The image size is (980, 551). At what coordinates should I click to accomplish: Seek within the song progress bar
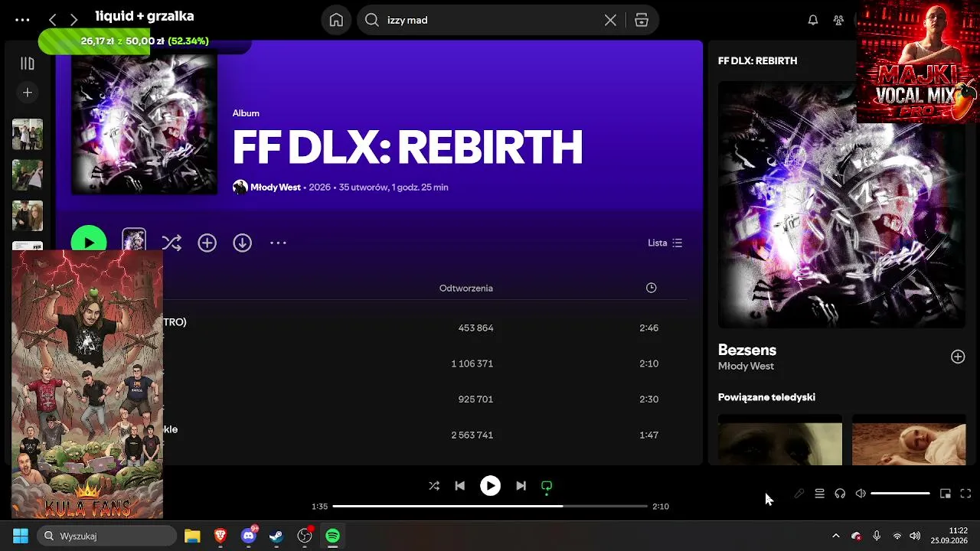[x=490, y=506]
